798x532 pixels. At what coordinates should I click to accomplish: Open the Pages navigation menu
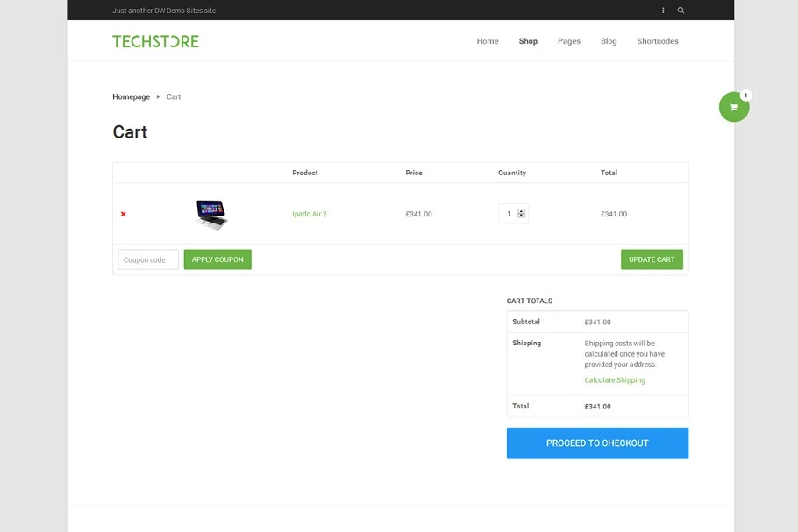[569, 41]
